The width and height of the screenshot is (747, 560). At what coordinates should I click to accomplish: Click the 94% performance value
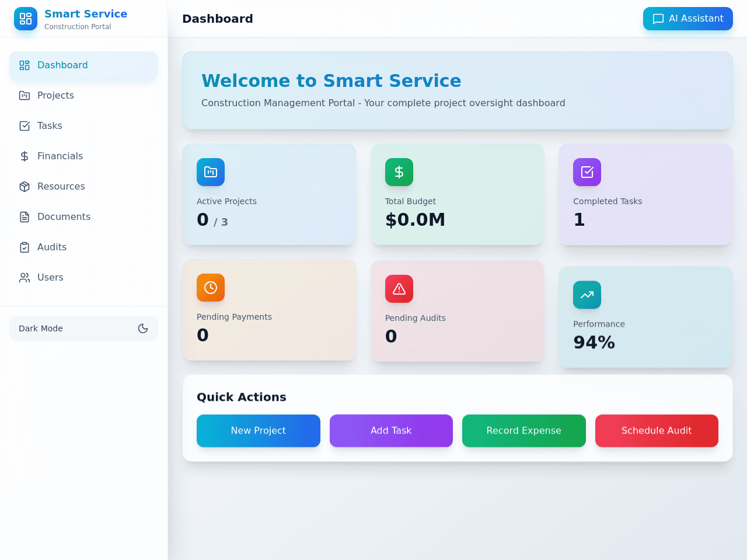pyautogui.click(x=594, y=342)
